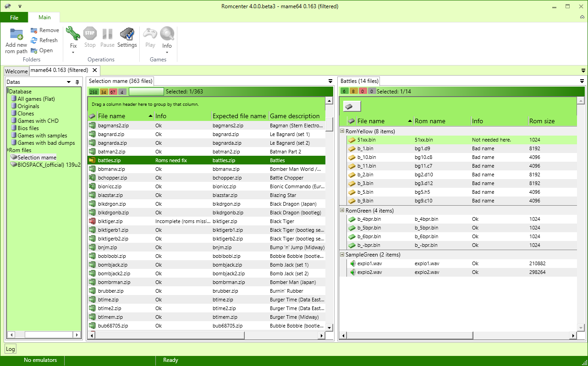Viewport: 588px width, 366px height.
Task: Open the Log panel button
Action: point(10,349)
